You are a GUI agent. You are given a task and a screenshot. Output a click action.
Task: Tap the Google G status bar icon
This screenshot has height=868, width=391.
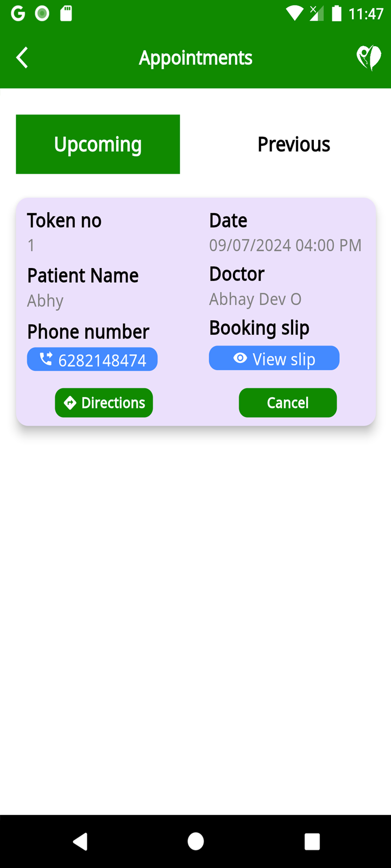[x=18, y=13]
